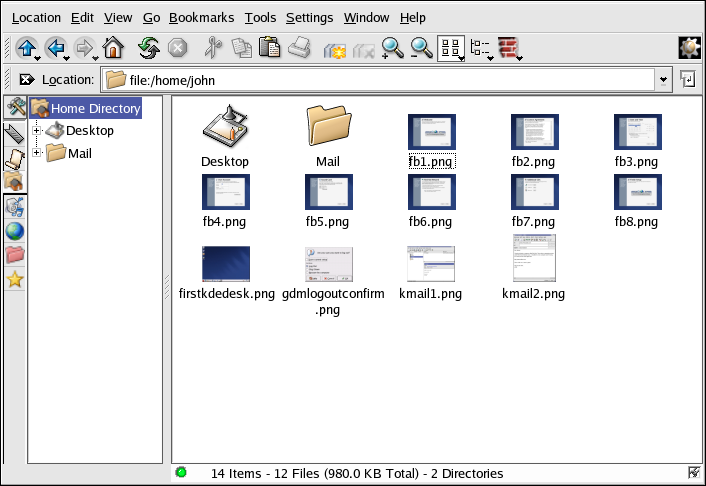Switch to Tree View mode in toolbar

pyautogui.click(x=481, y=47)
